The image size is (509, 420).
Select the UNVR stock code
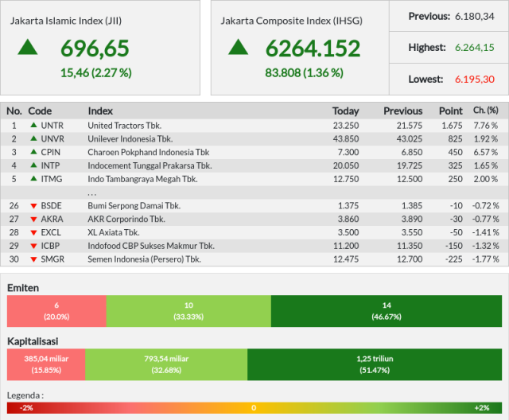pyautogui.click(x=52, y=139)
